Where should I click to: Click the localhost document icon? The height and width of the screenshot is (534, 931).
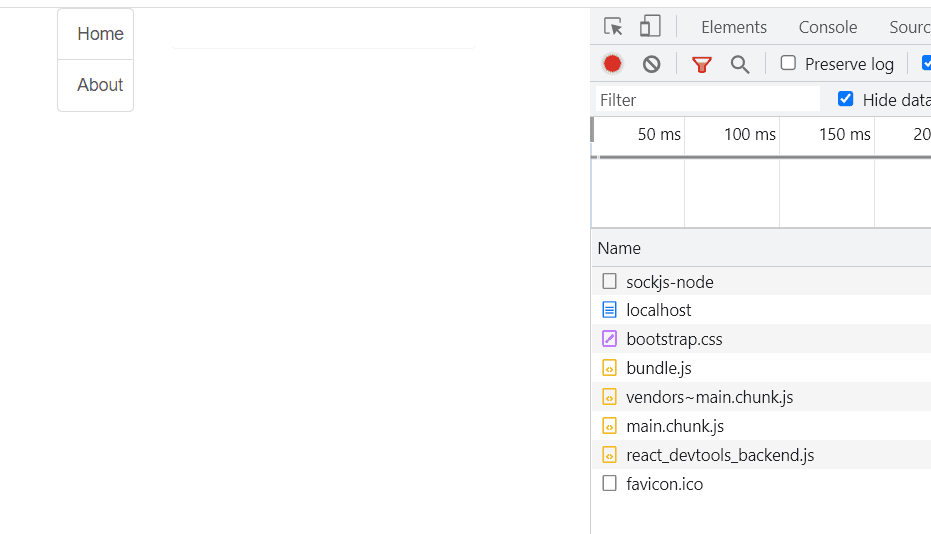coord(609,309)
